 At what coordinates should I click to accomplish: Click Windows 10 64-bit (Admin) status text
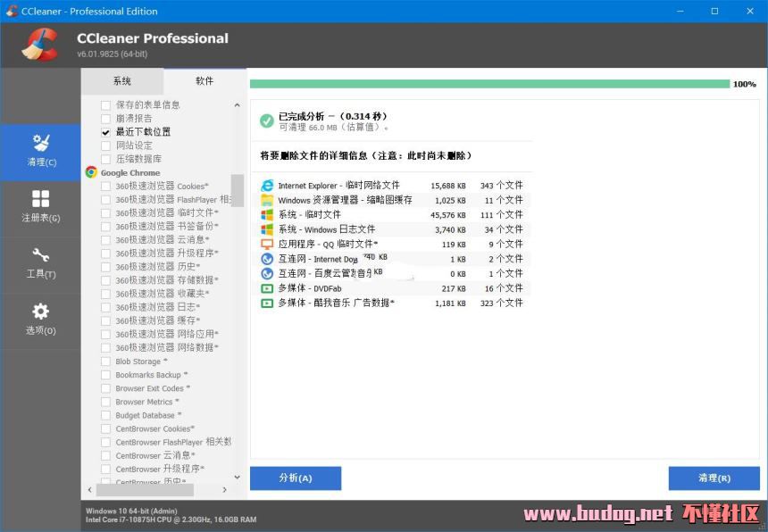[x=131, y=511]
